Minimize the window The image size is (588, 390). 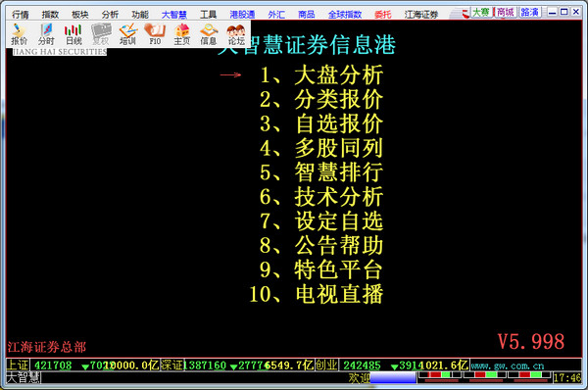click(x=552, y=12)
